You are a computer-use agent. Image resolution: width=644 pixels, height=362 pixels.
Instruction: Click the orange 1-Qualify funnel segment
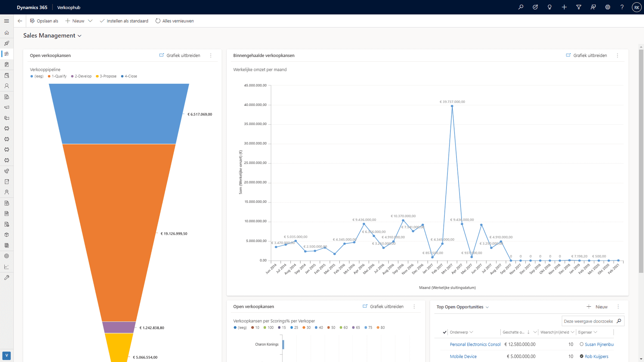pyautogui.click(x=119, y=232)
